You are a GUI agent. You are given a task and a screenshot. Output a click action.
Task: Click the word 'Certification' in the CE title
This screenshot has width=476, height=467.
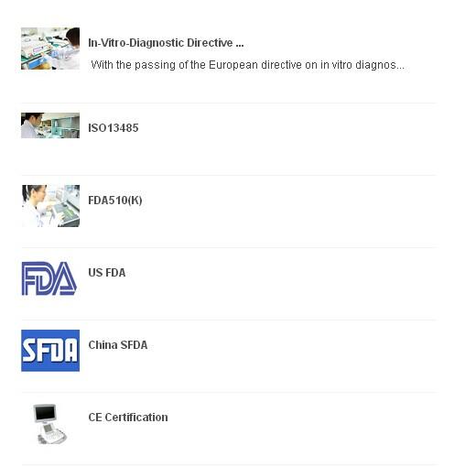pos(136,418)
